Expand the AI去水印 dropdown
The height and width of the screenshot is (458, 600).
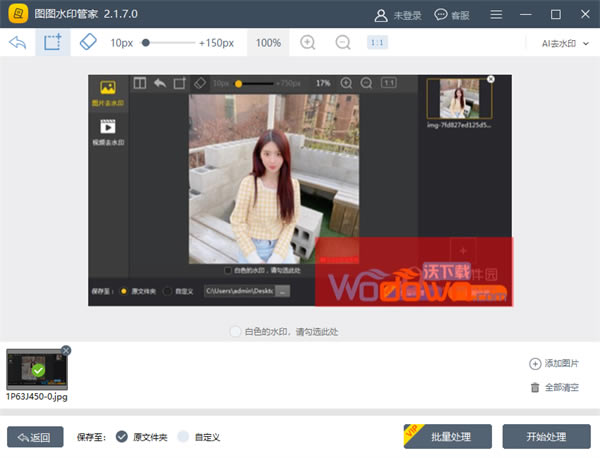click(x=562, y=43)
